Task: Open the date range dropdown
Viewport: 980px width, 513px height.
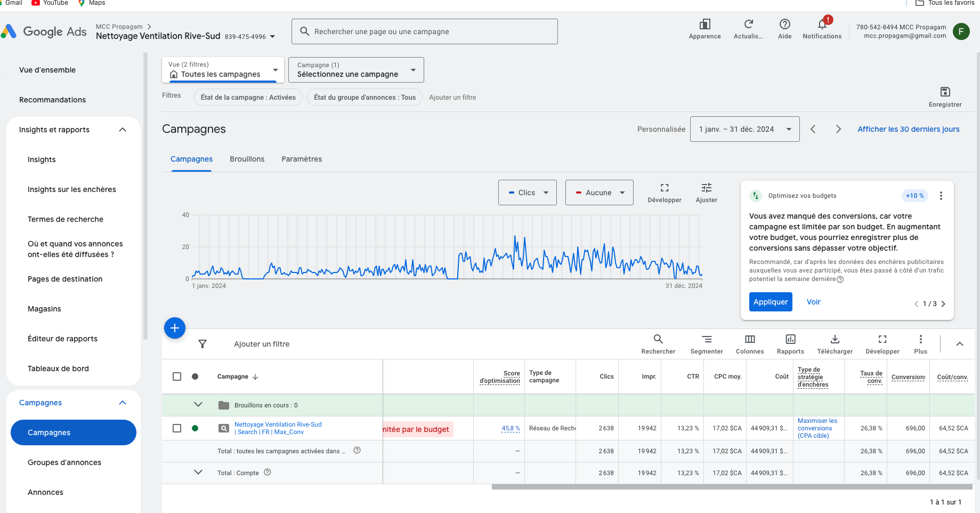Action: [744, 129]
